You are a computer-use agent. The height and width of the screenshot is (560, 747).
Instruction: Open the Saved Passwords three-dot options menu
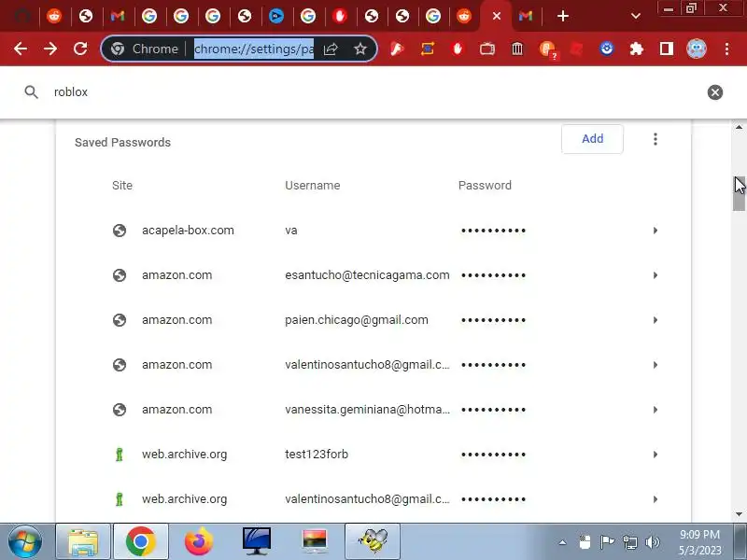point(655,139)
